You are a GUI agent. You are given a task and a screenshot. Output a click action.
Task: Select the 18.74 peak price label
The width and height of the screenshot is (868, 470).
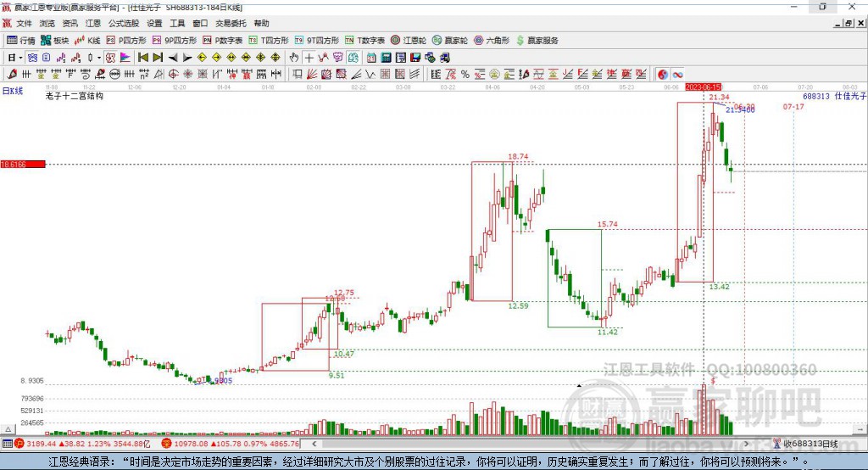click(518, 157)
